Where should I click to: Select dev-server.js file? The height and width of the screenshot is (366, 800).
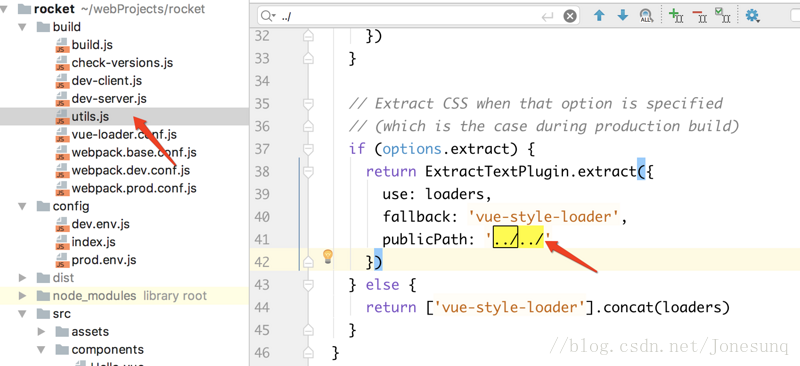coord(109,99)
